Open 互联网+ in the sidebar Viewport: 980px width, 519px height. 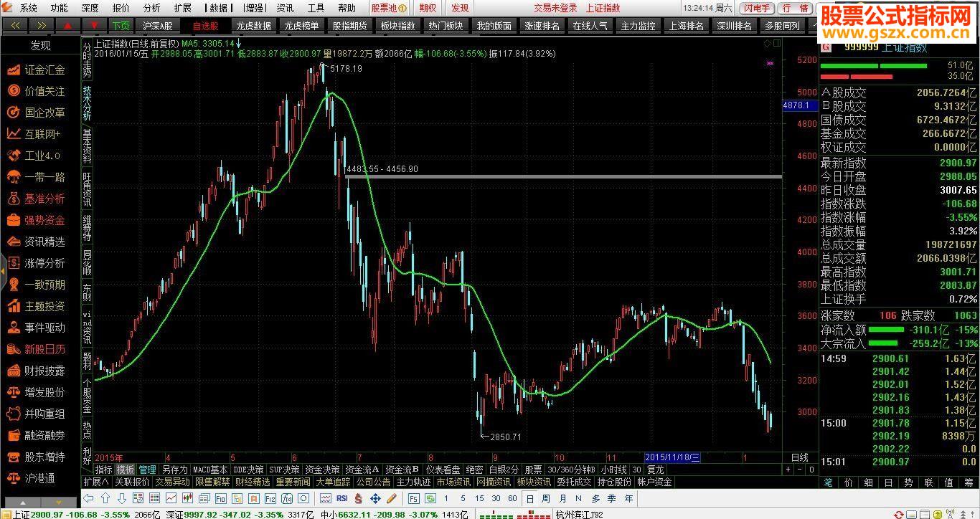(x=43, y=134)
